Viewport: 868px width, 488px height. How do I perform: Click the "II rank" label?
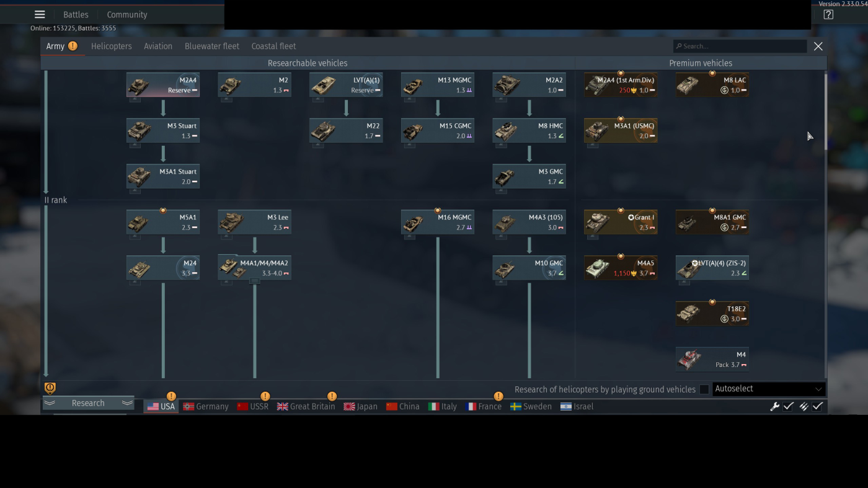point(56,200)
